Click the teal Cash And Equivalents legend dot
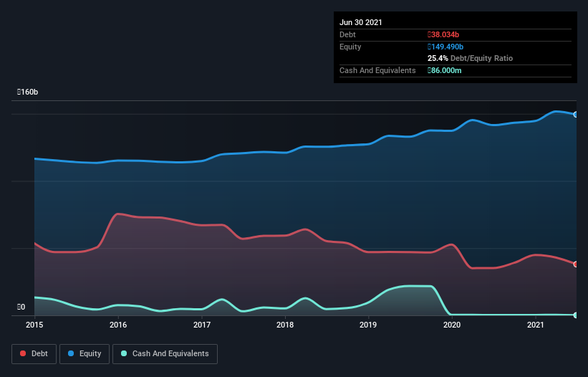 124,353
